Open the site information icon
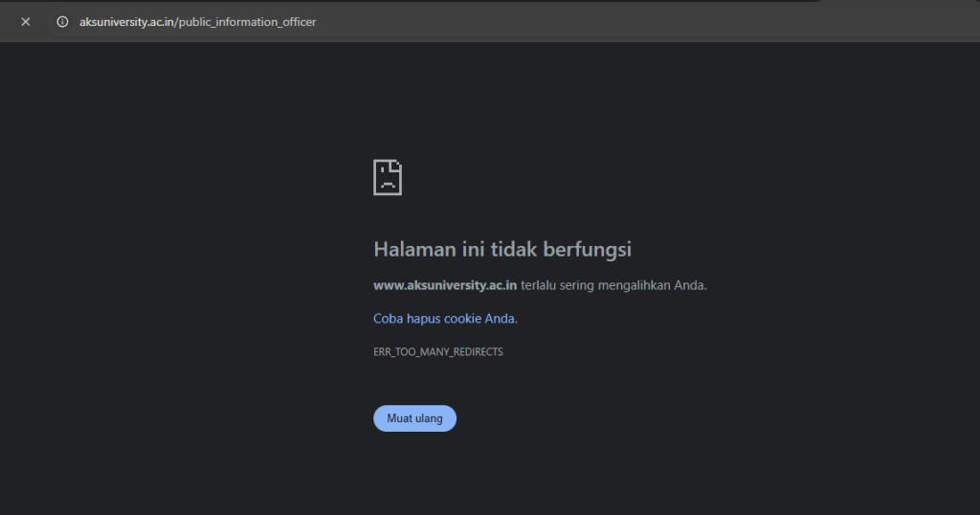Screen dimensions: 980x515 point(62,22)
